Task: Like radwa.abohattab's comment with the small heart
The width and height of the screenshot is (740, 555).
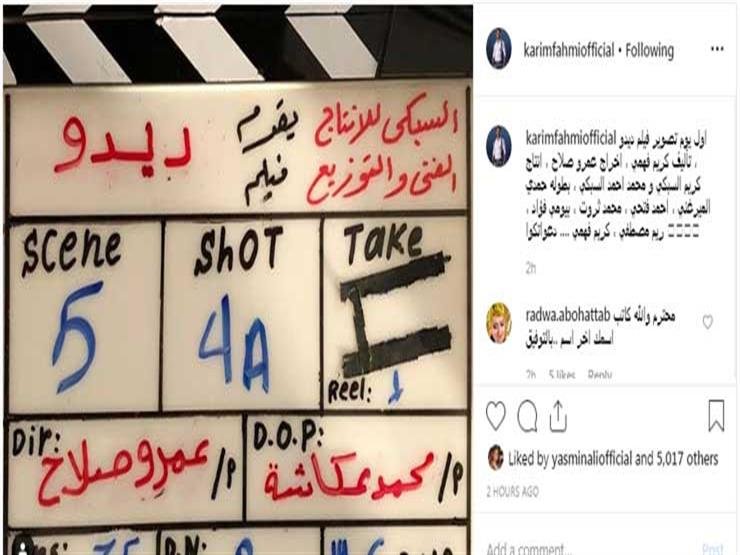Action: (x=707, y=322)
